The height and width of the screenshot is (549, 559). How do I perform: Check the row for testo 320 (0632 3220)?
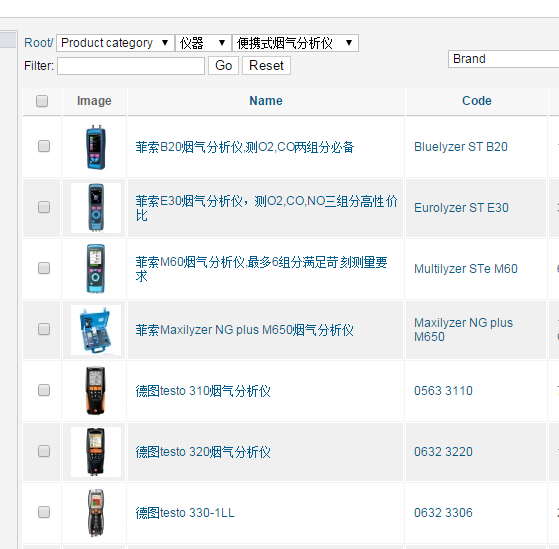(44, 451)
